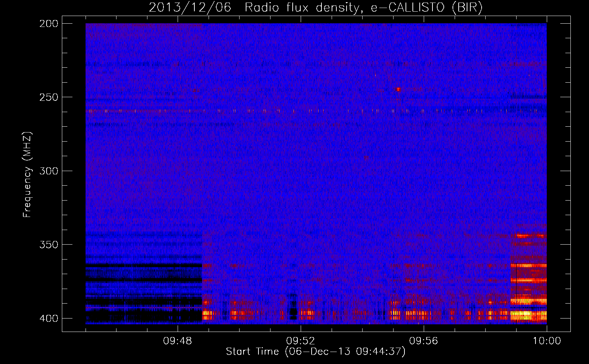This screenshot has width=589, height=364.
Task: Click the "09:48" time tick label
Action: tap(178, 341)
